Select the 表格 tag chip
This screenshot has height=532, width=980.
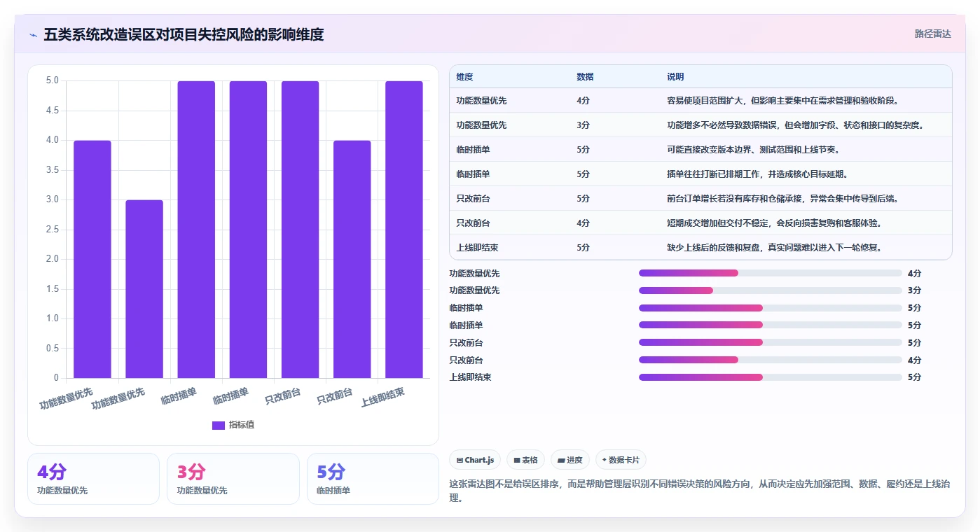525,460
